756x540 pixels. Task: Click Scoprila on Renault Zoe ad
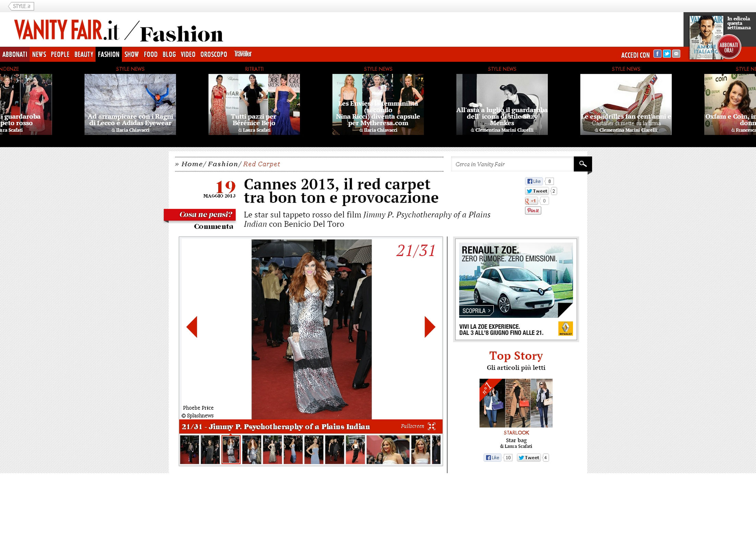tap(476, 311)
